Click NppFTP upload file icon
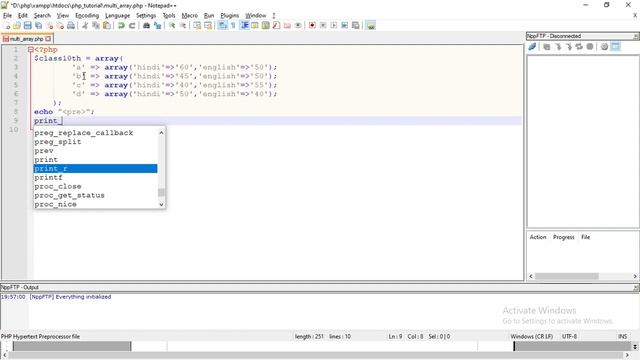 [x=569, y=47]
